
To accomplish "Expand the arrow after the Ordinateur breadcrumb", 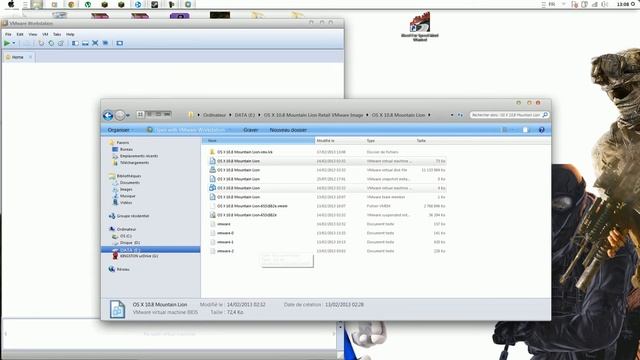I will (230, 115).
